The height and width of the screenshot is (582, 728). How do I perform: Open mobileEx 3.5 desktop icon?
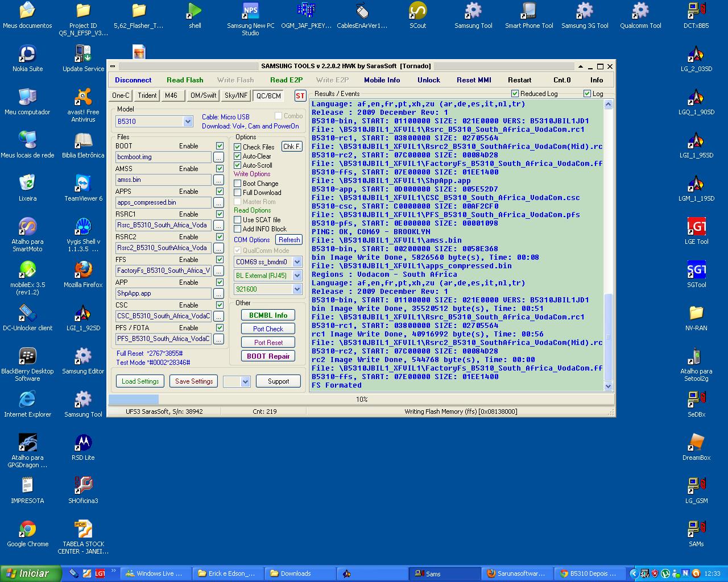tap(27, 278)
